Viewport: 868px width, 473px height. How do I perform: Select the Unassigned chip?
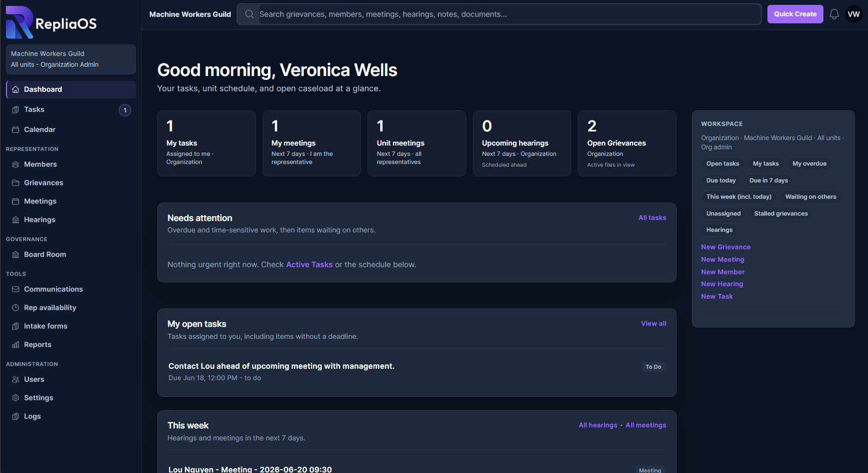click(x=723, y=214)
